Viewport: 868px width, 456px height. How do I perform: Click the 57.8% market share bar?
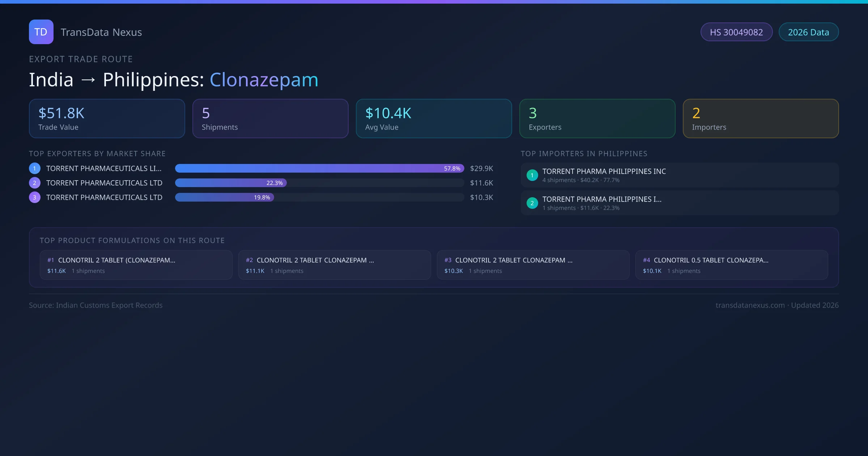[x=319, y=168]
